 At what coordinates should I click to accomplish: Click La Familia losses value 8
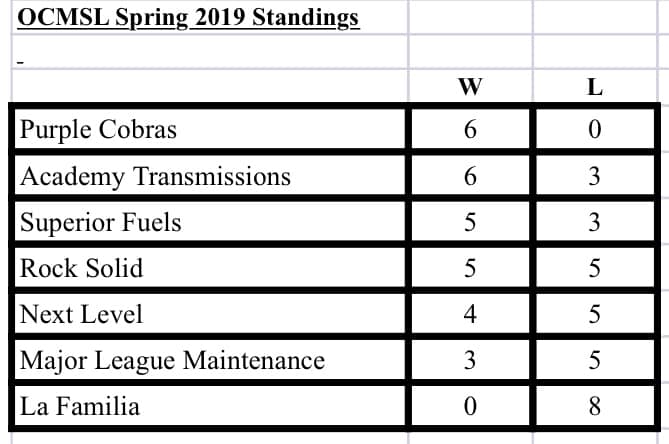coord(595,406)
